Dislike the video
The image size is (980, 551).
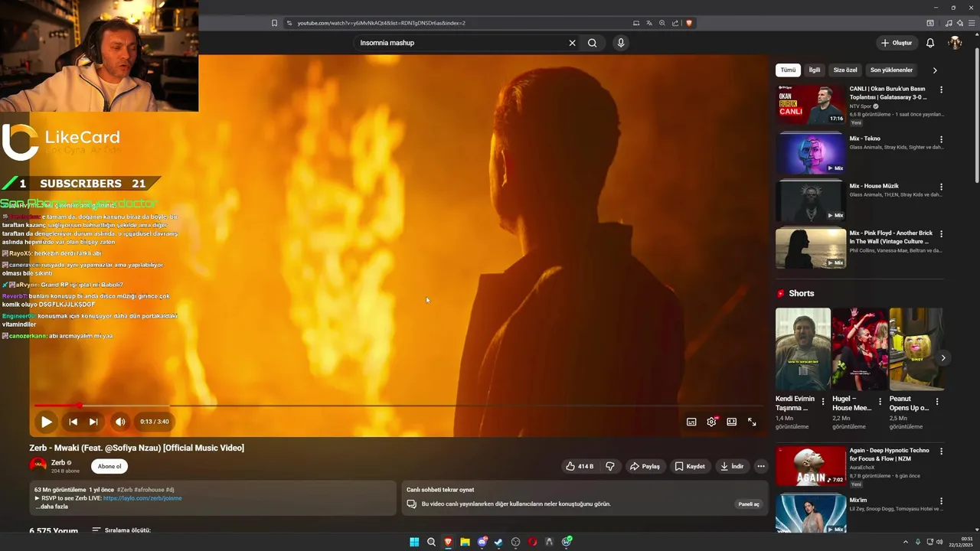click(610, 466)
